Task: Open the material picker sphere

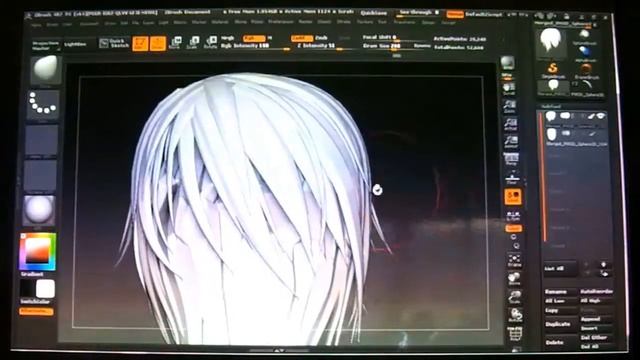Action: [x=39, y=210]
